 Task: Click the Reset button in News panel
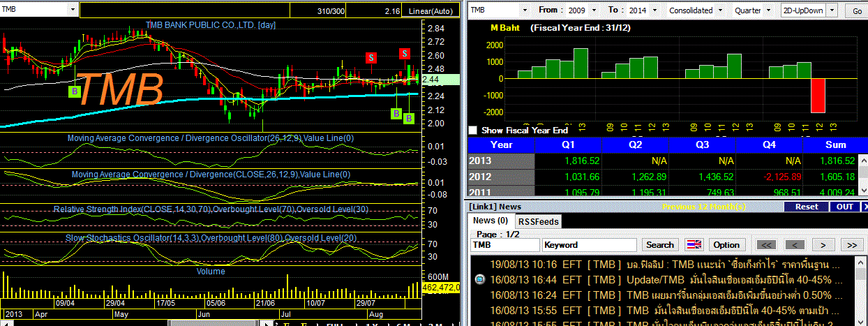[807, 207]
